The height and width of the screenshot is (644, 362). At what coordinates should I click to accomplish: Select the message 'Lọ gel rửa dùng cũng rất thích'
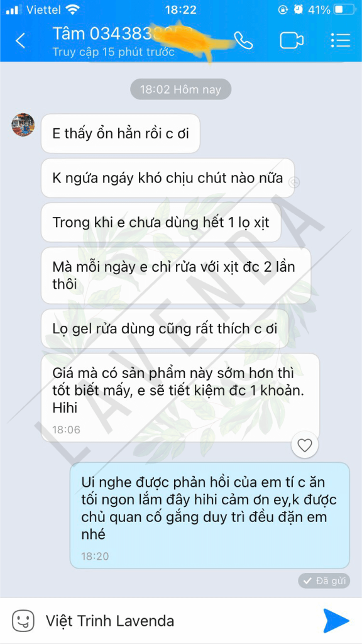165,328
